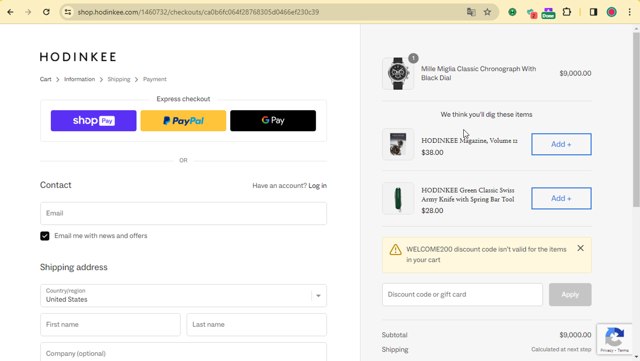Check out with Shop Pay
Screen dimensions: 640x361
(93, 120)
